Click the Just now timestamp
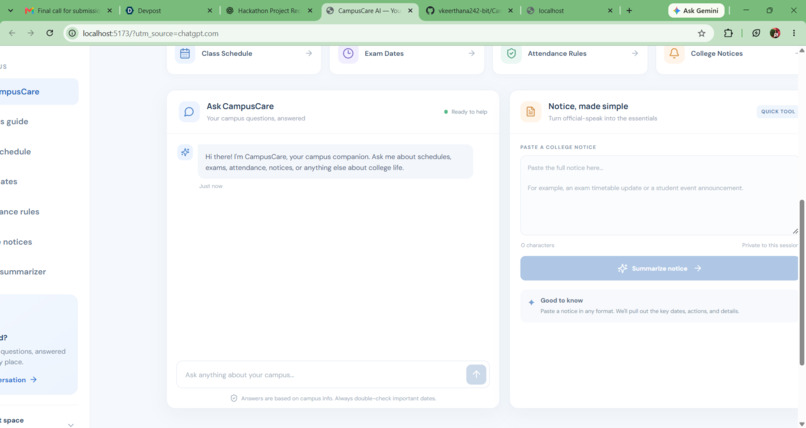806x428 pixels. pyautogui.click(x=211, y=186)
